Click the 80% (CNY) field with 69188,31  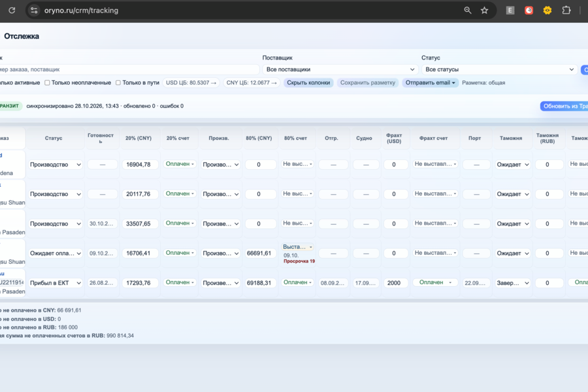point(260,283)
